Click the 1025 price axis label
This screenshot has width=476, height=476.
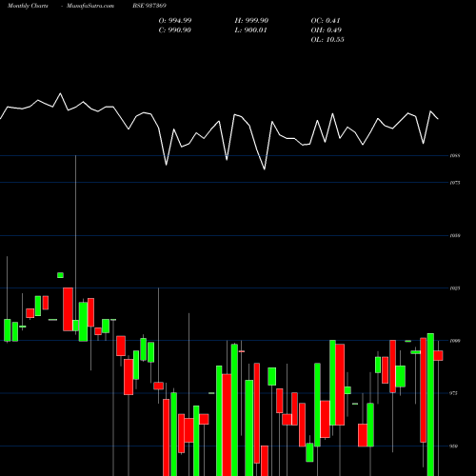click(x=455, y=288)
